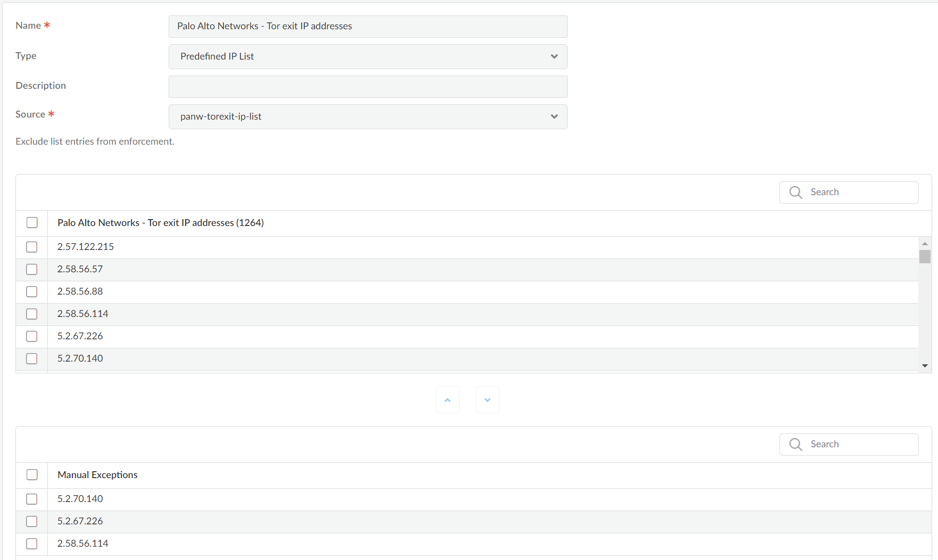938x560 pixels.
Task: Click the 2.58.56.57 address text
Action: tap(80, 269)
